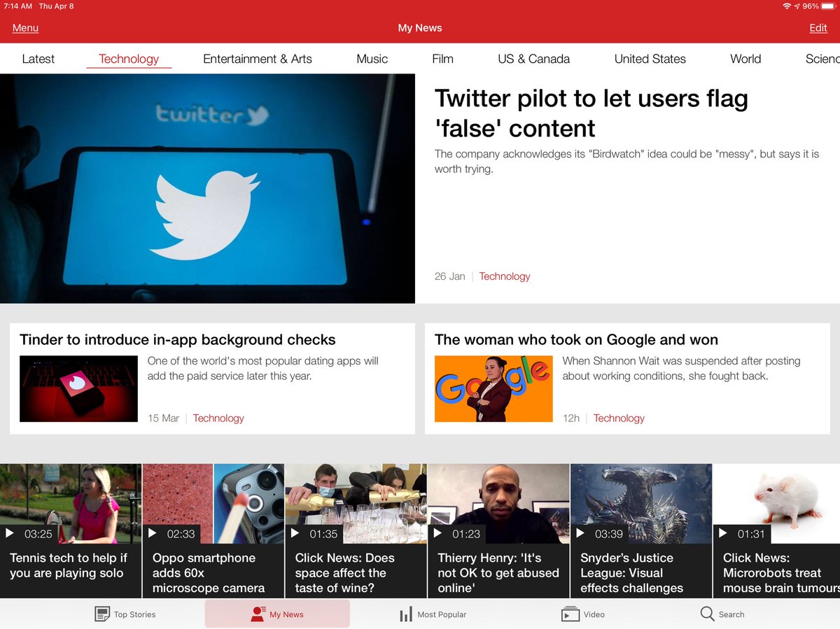Open the Menu link
840x629 pixels.
(x=25, y=28)
